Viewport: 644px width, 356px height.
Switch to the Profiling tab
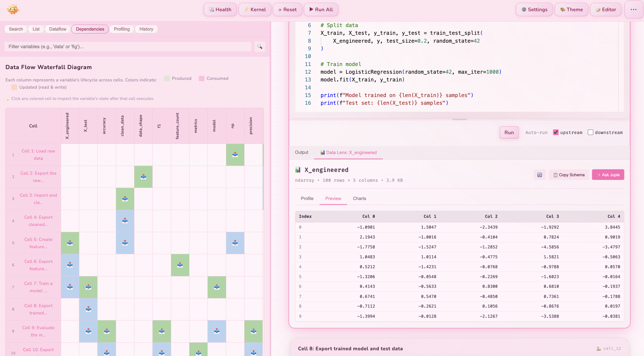pos(122,29)
